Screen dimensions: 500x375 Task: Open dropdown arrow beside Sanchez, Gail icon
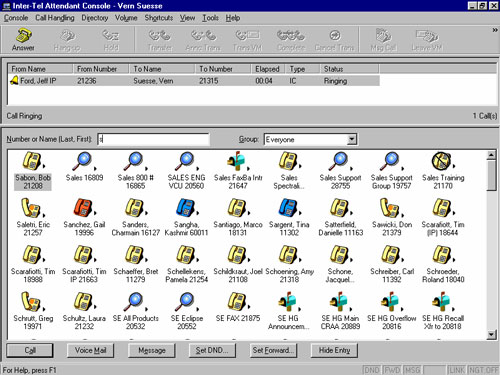95,213
